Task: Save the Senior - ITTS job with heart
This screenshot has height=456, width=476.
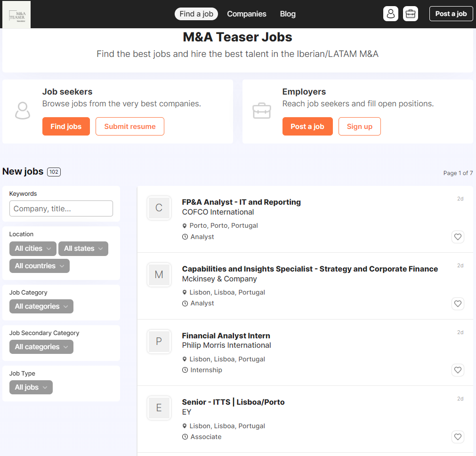Action: click(458, 437)
